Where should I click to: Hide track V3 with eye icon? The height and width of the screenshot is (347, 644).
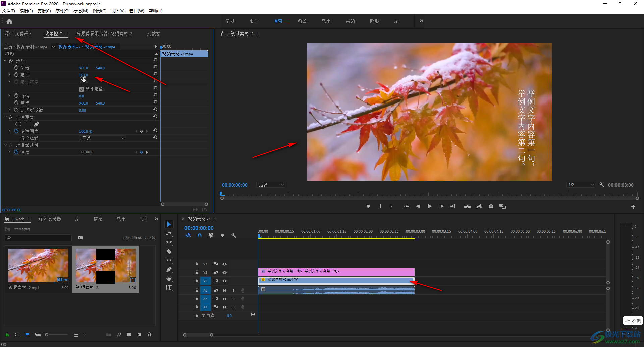click(224, 264)
